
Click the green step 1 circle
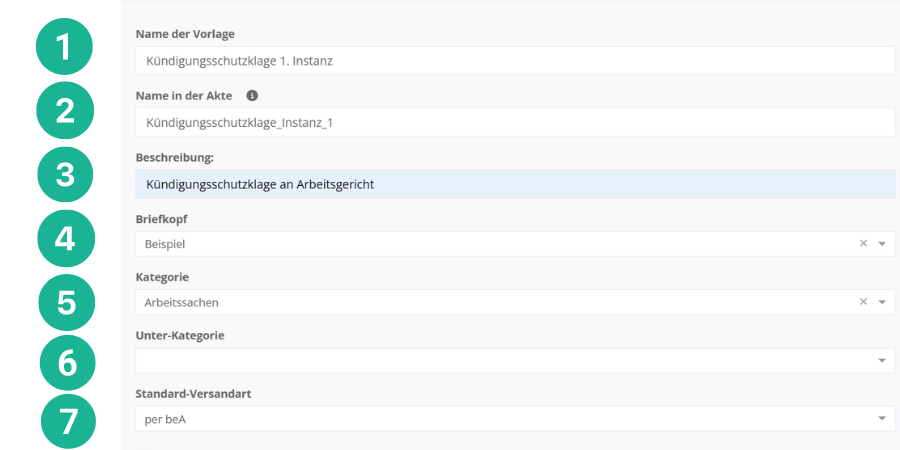pyautogui.click(x=65, y=47)
